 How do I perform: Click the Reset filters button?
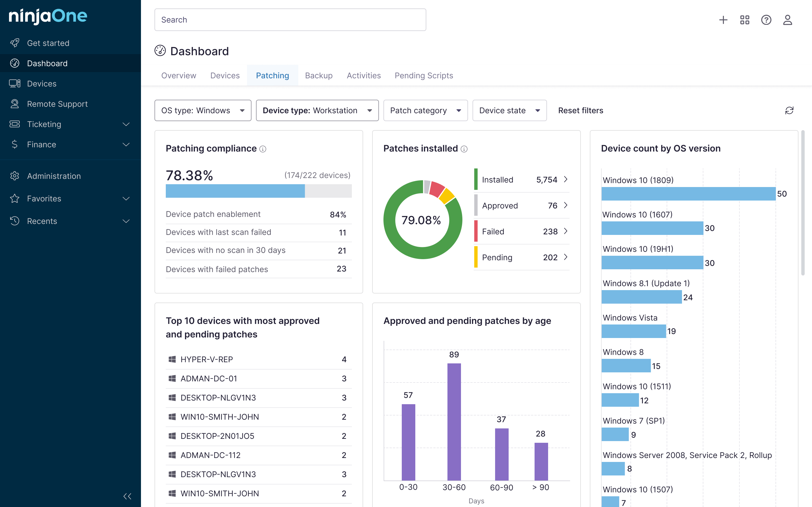click(x=581, y=110)
